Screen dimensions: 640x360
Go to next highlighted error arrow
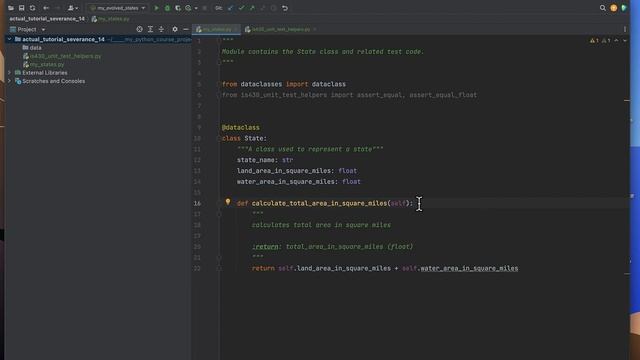click(625, 40)
